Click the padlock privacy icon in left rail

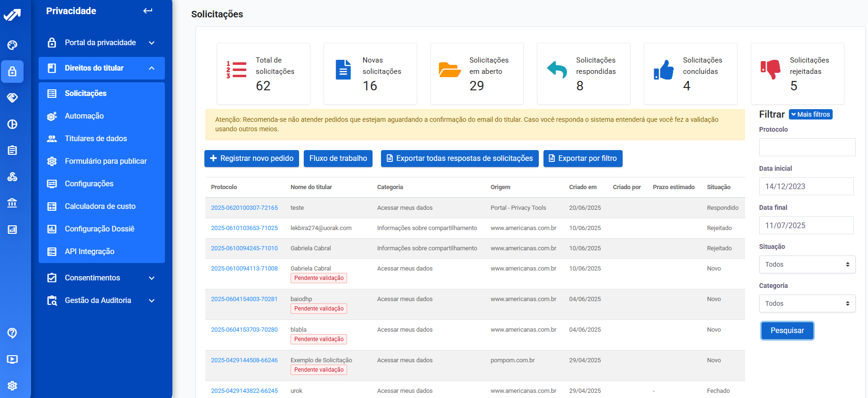12,72
